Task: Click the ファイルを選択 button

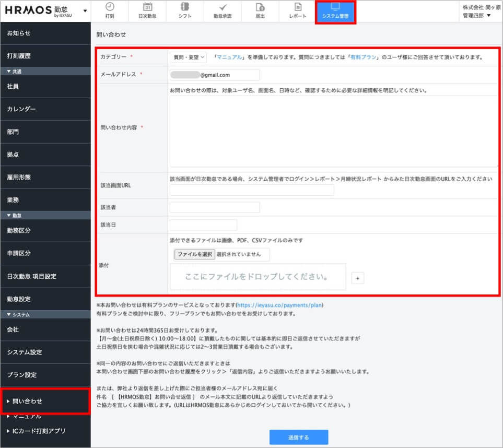Action: 194,254
